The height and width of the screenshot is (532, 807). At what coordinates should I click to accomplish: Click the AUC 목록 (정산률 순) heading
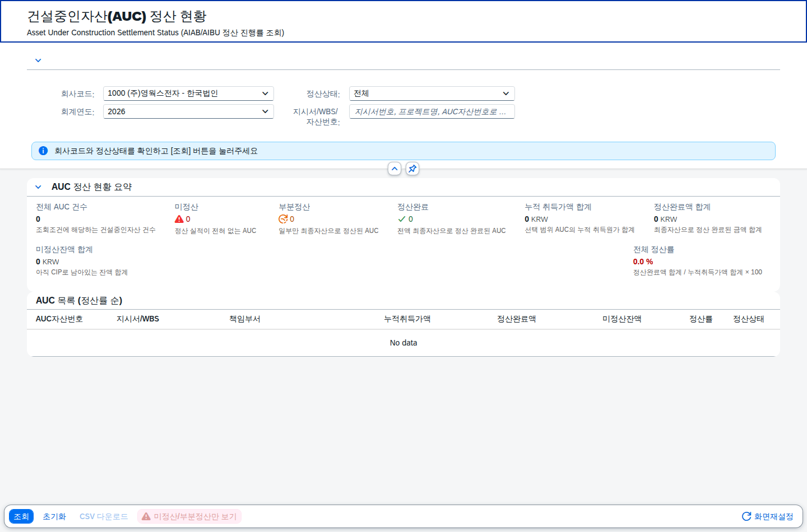(79, 300)
